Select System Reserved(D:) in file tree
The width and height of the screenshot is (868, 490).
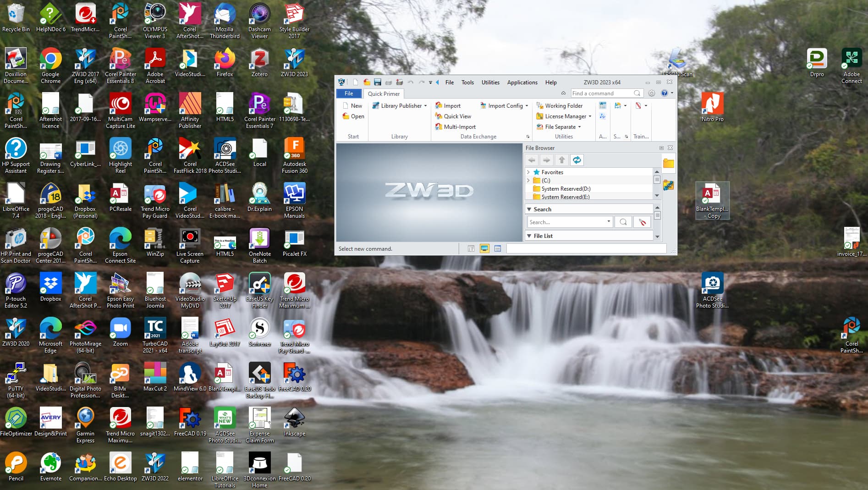click(x=566, y=188)
